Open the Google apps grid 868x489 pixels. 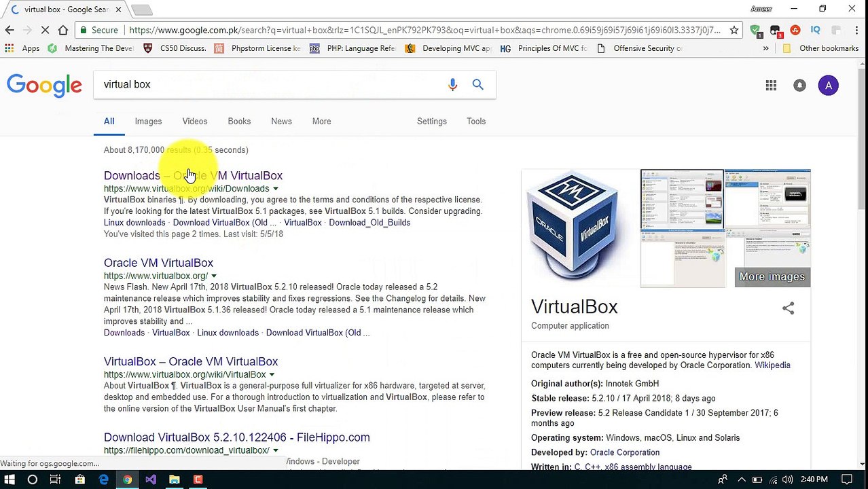771,86
